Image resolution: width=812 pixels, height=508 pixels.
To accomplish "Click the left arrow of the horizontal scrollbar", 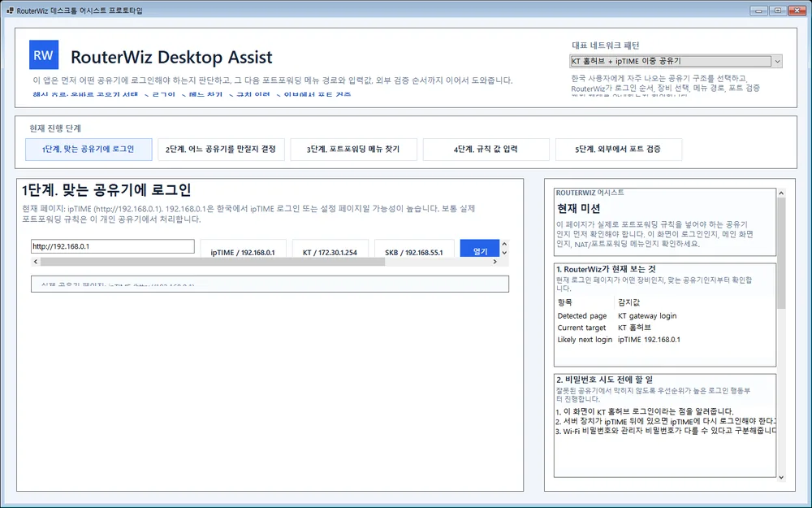I will pos(36,262).
